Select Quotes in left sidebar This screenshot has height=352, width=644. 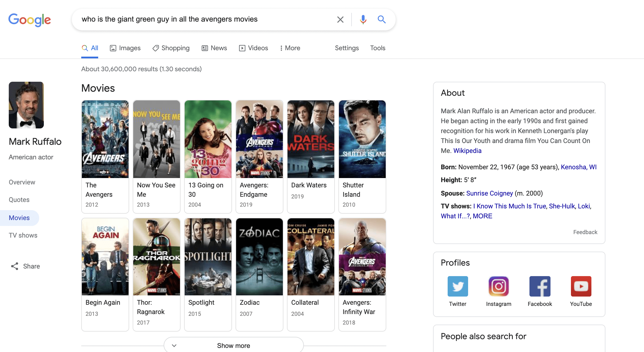click(19, 200)
